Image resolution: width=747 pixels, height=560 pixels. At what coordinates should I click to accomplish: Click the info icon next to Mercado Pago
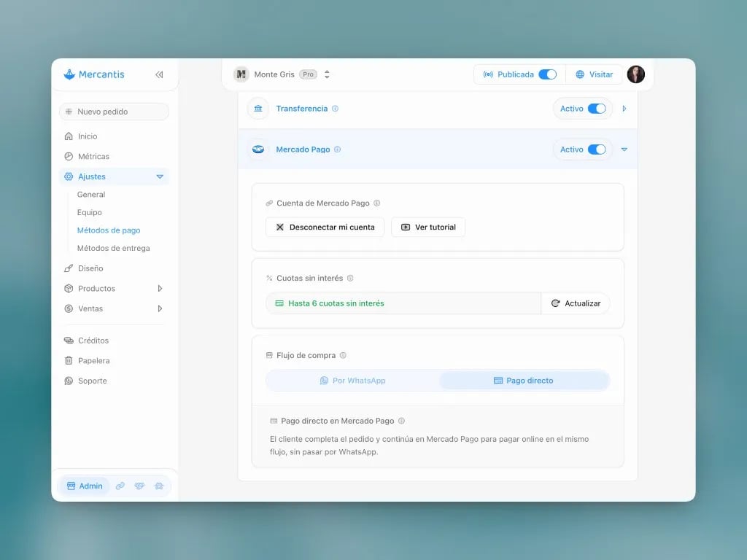(x=337, y=149)
